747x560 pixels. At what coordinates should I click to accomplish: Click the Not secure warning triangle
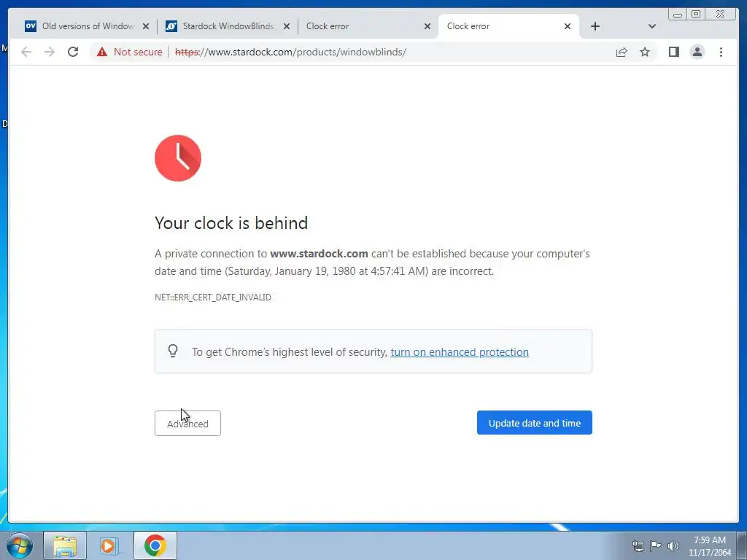tap(102, 52)
